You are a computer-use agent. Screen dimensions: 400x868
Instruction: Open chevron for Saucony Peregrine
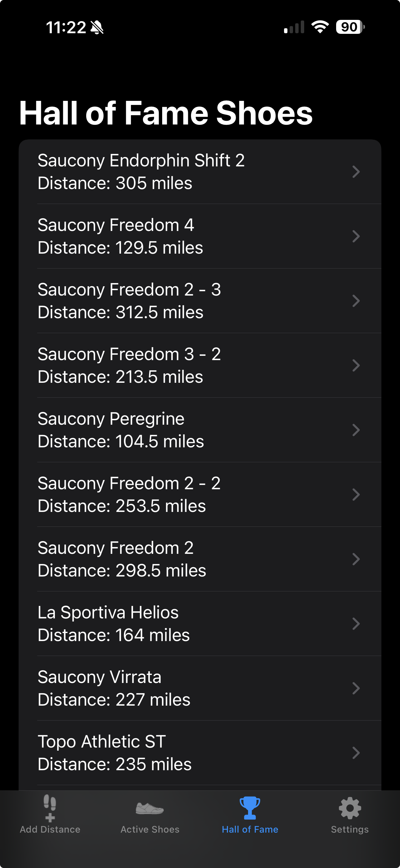pos(356,430)
